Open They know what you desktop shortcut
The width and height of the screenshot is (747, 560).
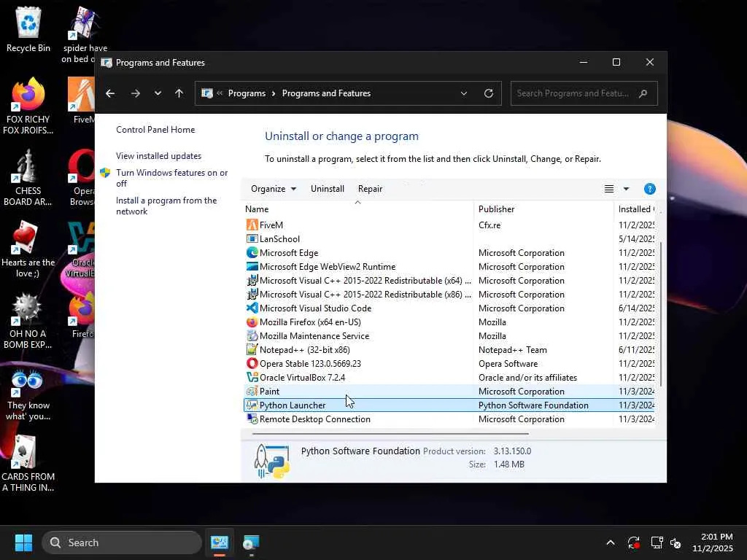click(x=28, y=393)
